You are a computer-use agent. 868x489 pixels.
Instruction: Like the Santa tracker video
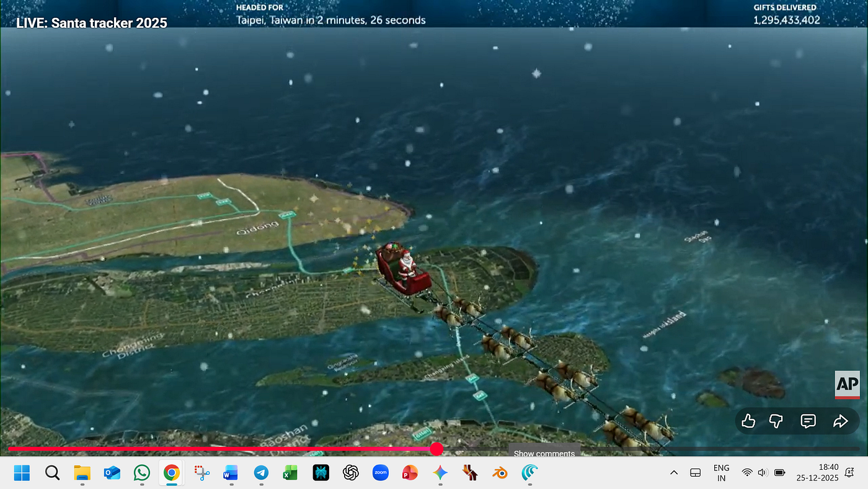tap(748, 421)
